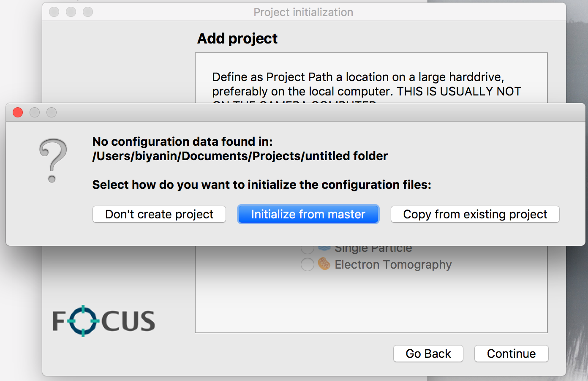Click the FOCUS logo
This screenshot has height=381, width=588.
[x=103, y=321]
